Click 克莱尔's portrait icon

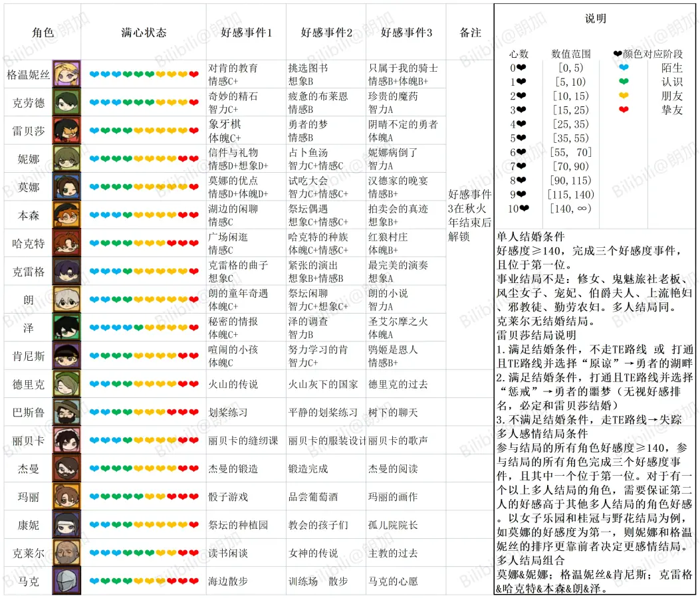click(66, 553)
